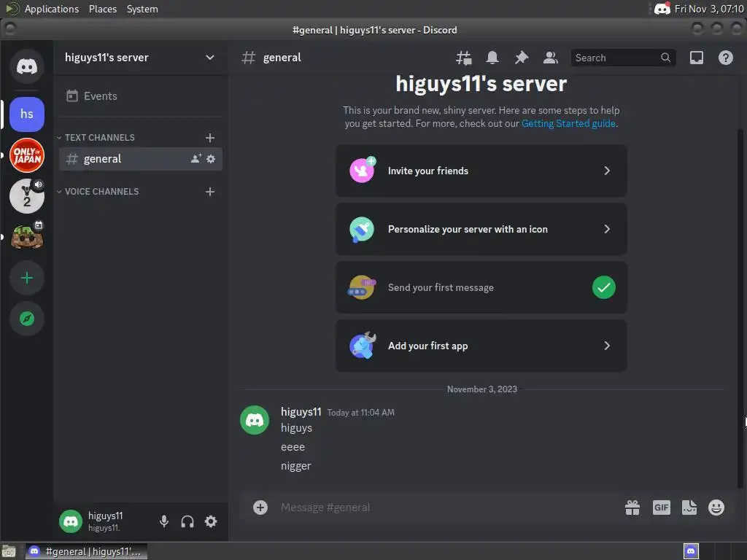The width and height of the screenshot is (747, 560).
Task: Click the large server title heading
Action: pyautogui.click(x=481, y=84)
